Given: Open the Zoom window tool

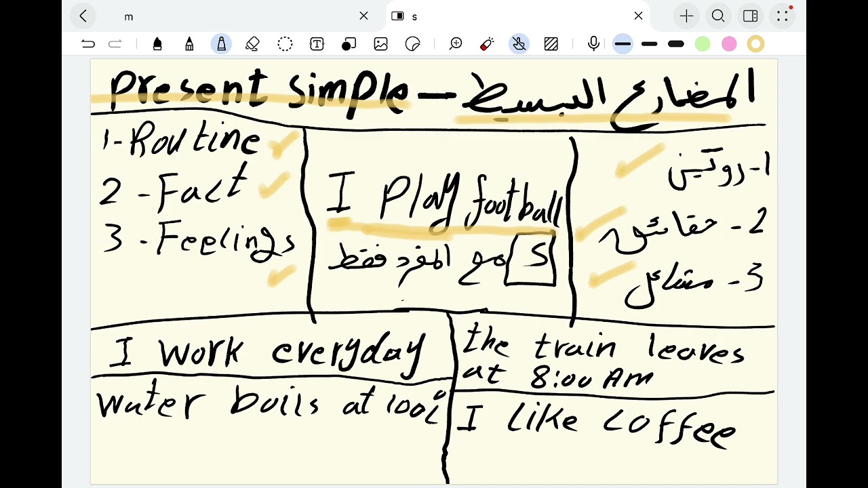Looking at the screenshot, I should click(x=456, y=44).
